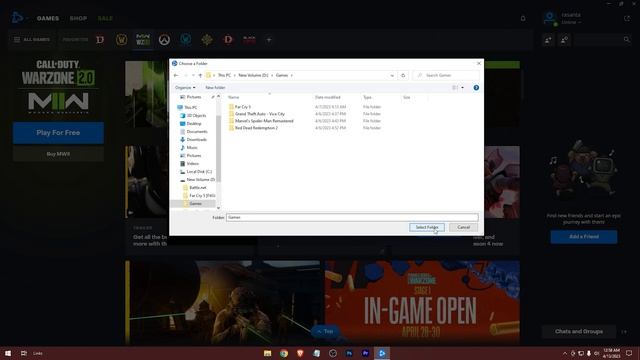Click navigation pane scroll down arrow
Image resolution: width=640 pixels, height=360 pixels.
pyautogui.click(x=218, y=208)
